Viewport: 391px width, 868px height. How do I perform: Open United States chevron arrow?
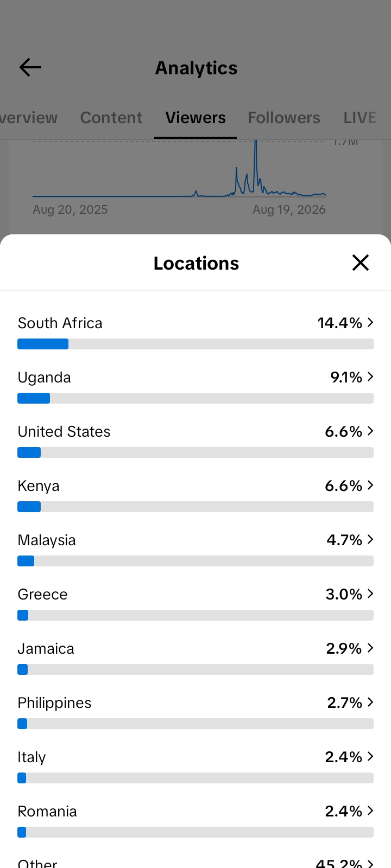pos(370,431)
